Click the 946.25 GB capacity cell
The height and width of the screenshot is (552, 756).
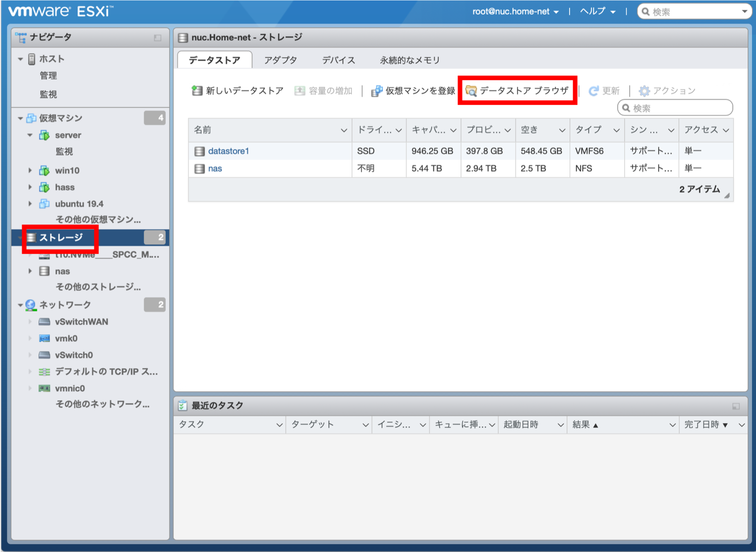point(432,151)
